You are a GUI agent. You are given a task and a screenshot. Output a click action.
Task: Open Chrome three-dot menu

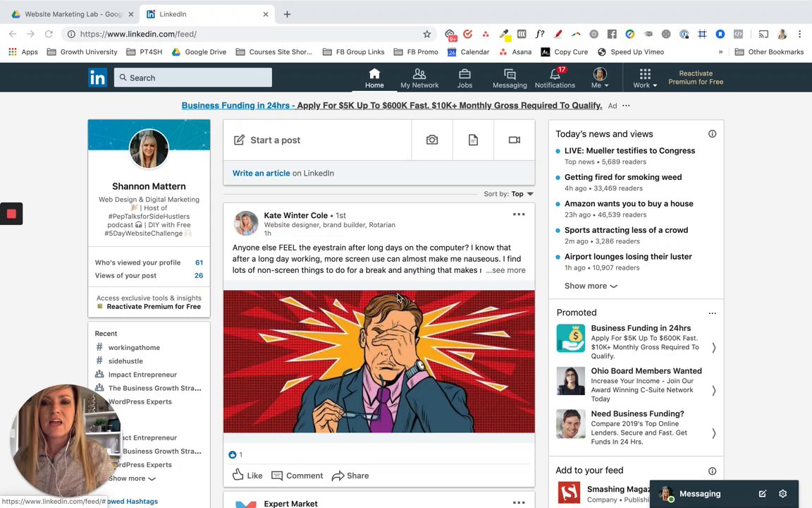pyautogui.click(x=799, y=34)
